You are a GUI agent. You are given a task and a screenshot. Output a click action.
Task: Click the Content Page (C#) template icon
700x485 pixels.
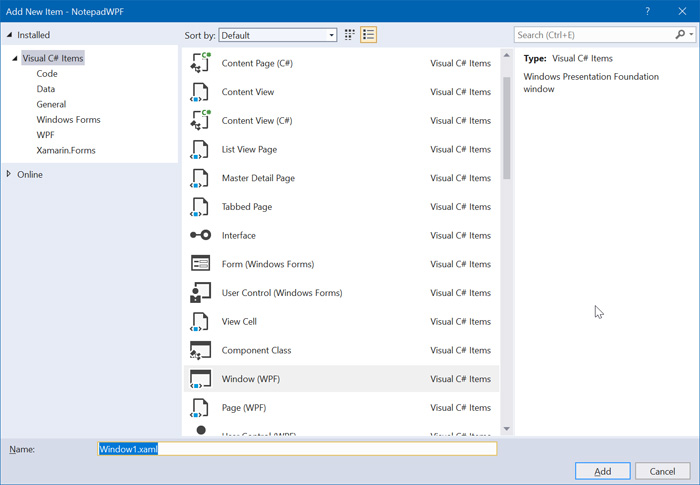point(200,63)
